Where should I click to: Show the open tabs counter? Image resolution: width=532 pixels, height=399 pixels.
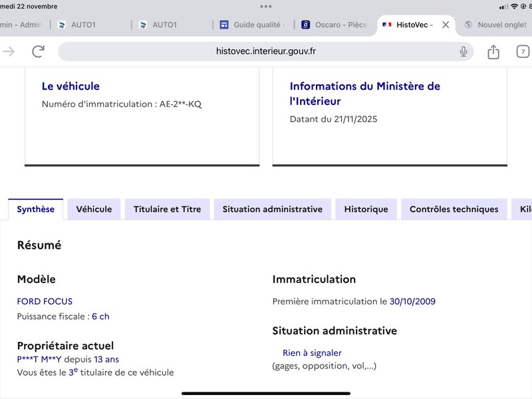pyautogui.click(x=523, y=52)
